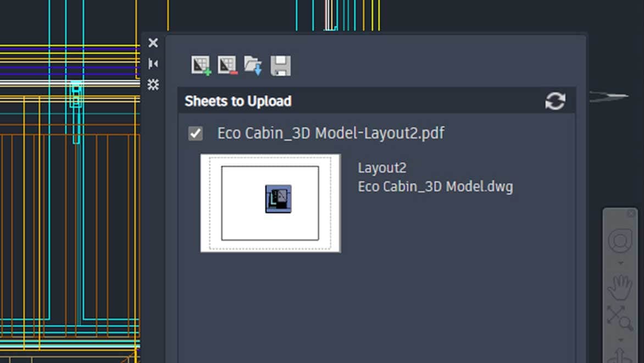The height and width of the screenshot is (363, 644).
Task: Select the Add Sheets tool
Action: pyautogui.click(x=201, y=65)
